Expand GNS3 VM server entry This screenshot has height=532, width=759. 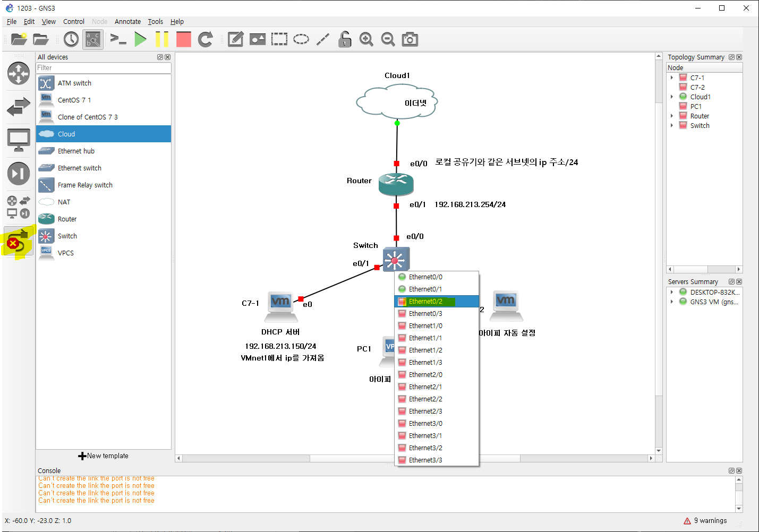pyautogui.click(x=672, y=302)
